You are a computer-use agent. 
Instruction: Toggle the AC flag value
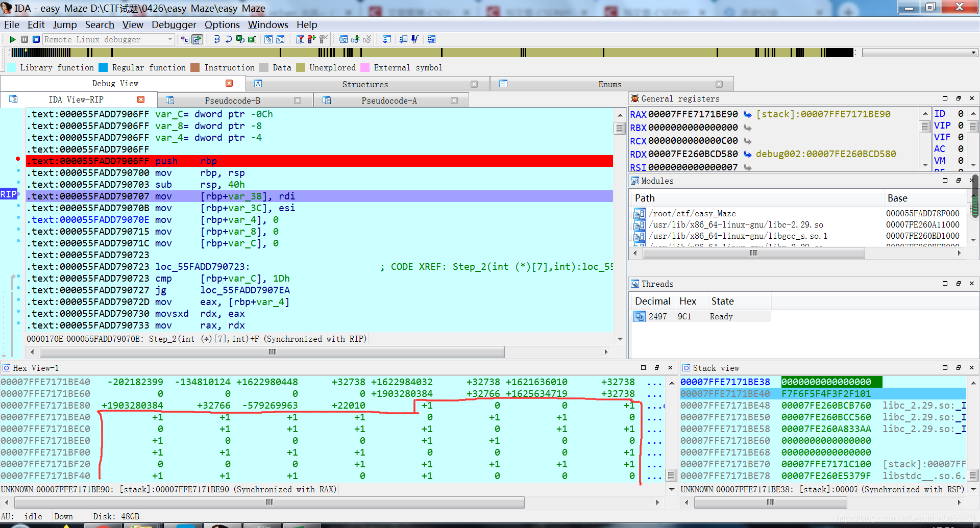(961, 149)
